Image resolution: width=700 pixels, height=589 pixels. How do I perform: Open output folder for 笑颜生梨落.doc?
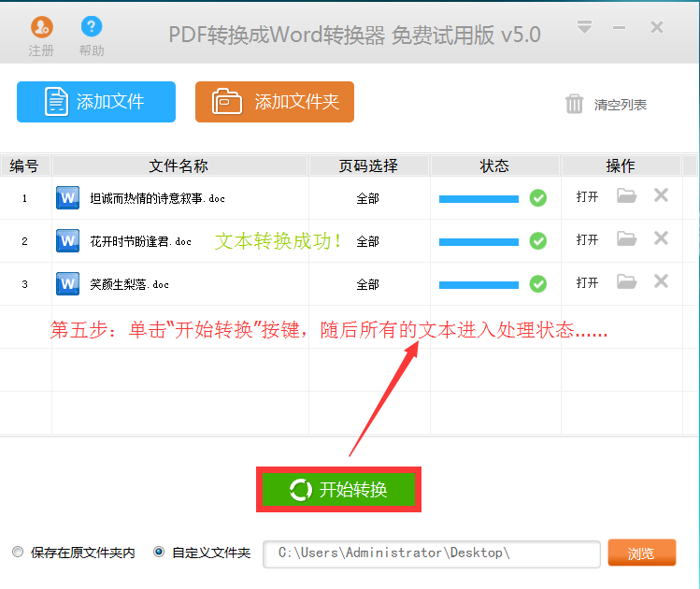pyautogui.click(x=627, y=281)
